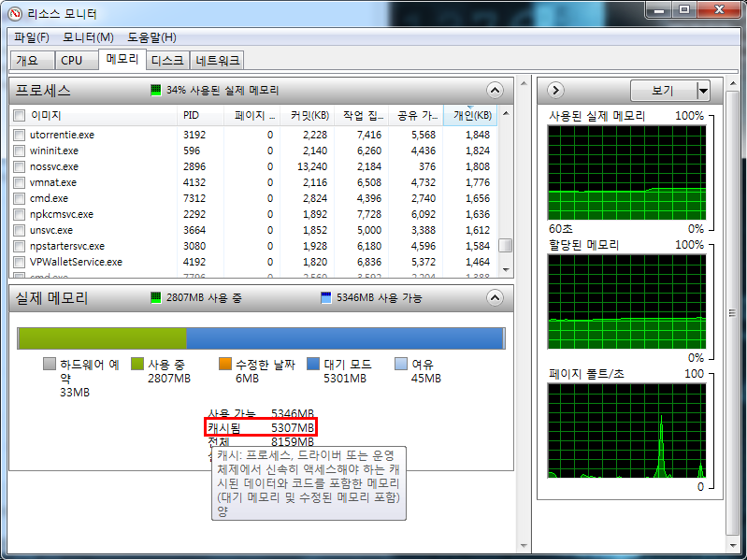Screen dimensions: 747x560
Task: Switch to the 디스크 tab
Action: [x=167, y=61]
